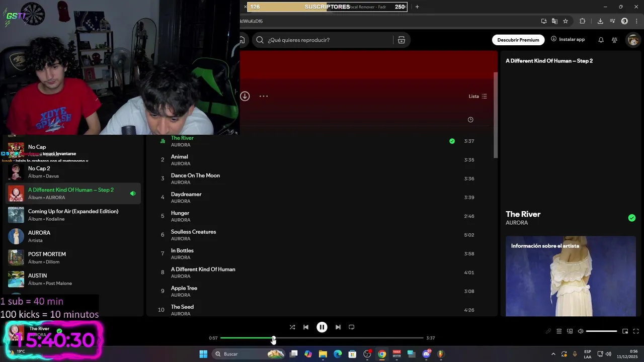The image size is (644, 362).
Task: Adjust the volume slider
Action: [601, 331]
